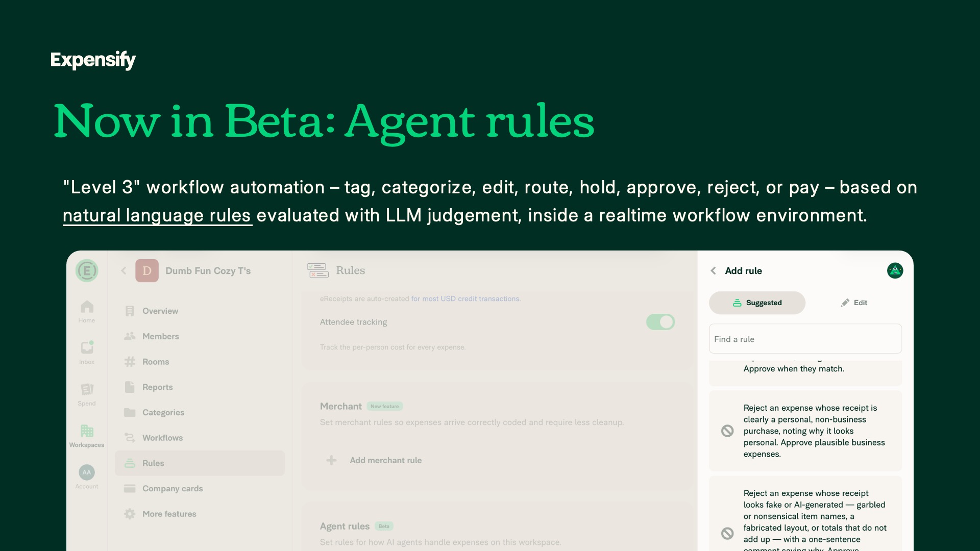The width and height of the screenshot is (980, 551).
Task: Click the workspace avatar letter D
Action: click(147, 271)
